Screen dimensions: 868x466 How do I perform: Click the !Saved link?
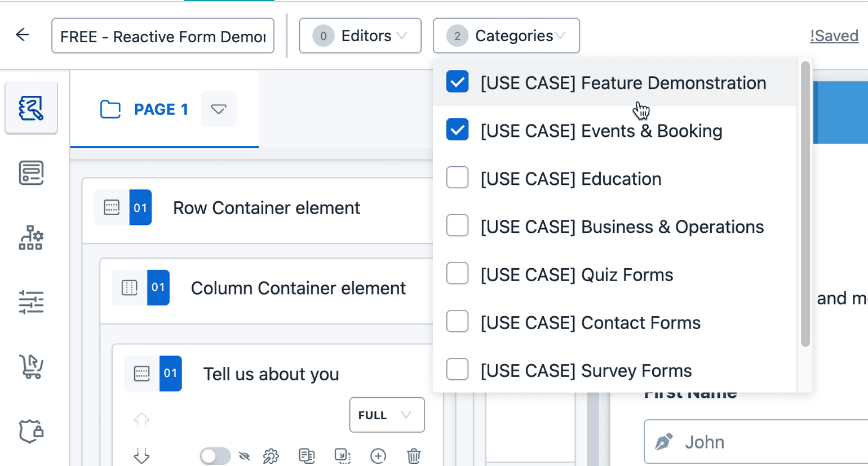(x=834, y=35)
